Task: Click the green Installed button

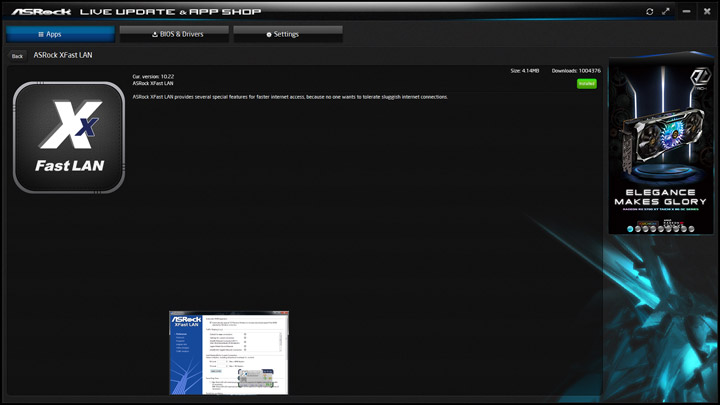Action: point(586,84)
